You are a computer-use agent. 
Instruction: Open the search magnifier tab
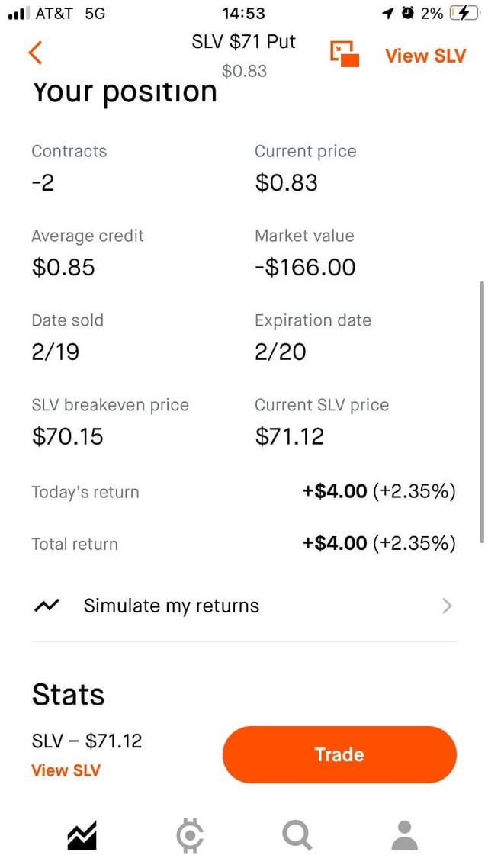(x=297, y=836)
